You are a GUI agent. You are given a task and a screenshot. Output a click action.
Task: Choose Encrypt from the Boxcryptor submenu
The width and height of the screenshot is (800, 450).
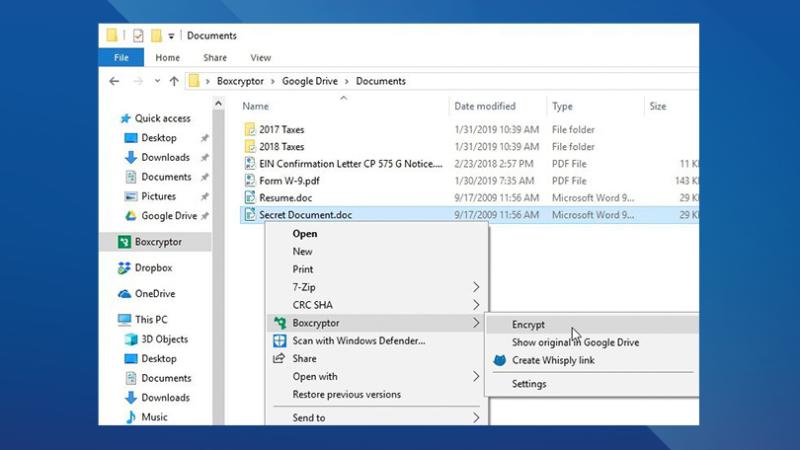(592, 324)
